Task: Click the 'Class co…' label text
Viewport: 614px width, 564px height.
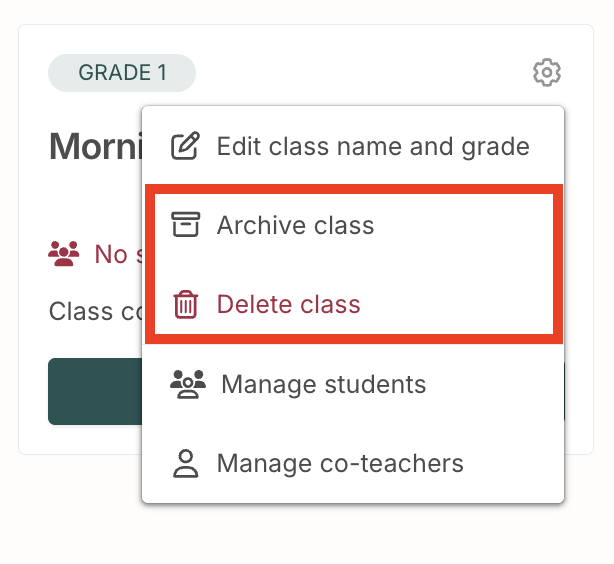Action: click(x=95, y=312)
